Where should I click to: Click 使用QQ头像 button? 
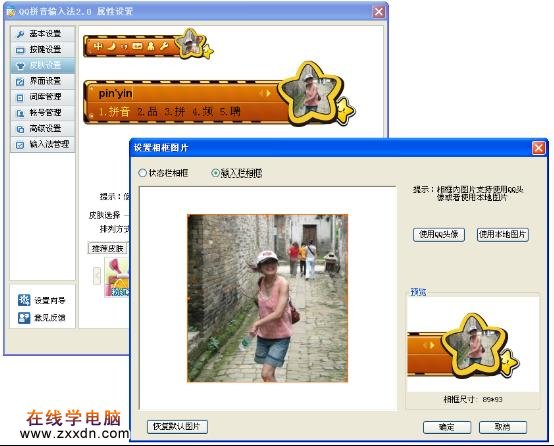tap(438, 235)
